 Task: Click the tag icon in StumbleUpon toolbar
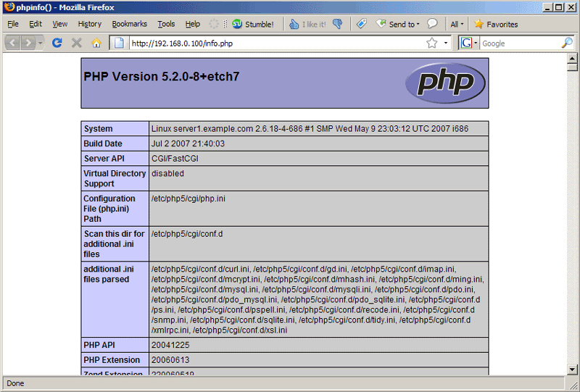(361, 24)
